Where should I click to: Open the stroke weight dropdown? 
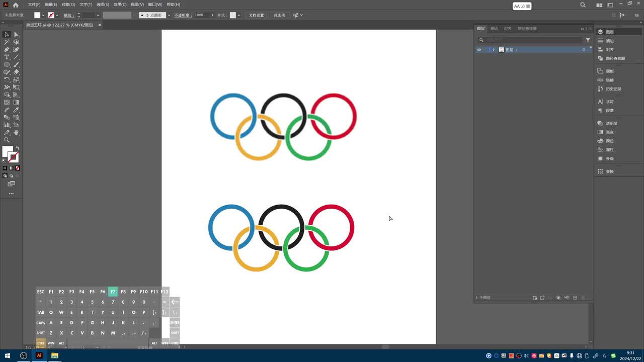pos(98,15)
